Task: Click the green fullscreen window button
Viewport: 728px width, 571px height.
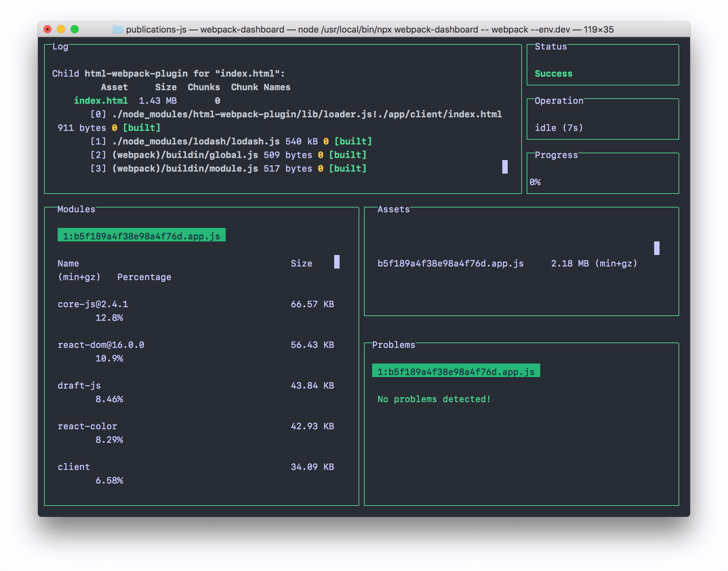Action: (x=75, y=29)
